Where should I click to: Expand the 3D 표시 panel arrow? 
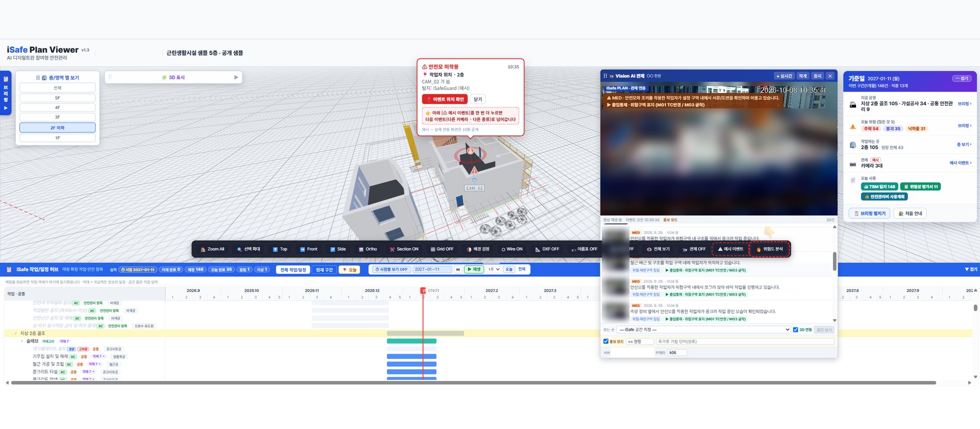click(236, 78)
